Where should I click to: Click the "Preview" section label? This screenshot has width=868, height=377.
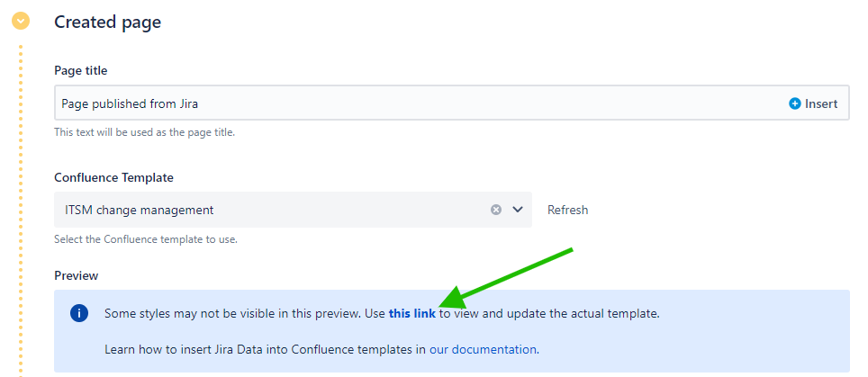point(76,275)
